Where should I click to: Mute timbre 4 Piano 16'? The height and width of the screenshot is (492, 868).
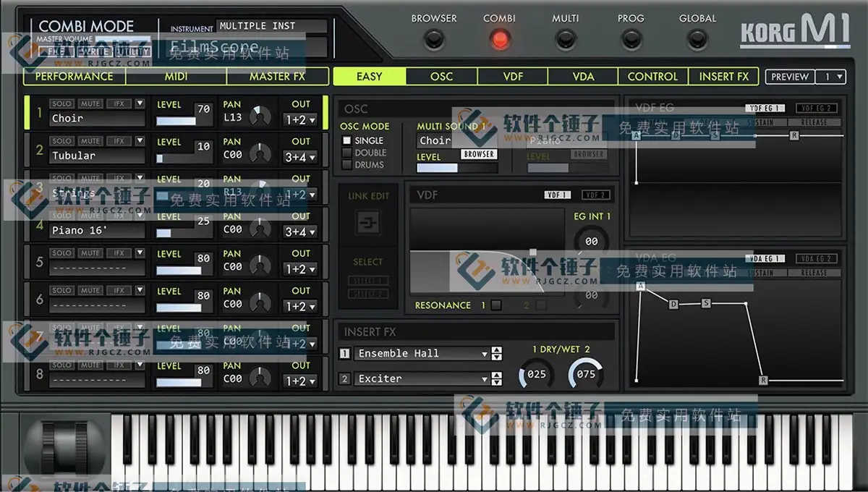[90, 216]
